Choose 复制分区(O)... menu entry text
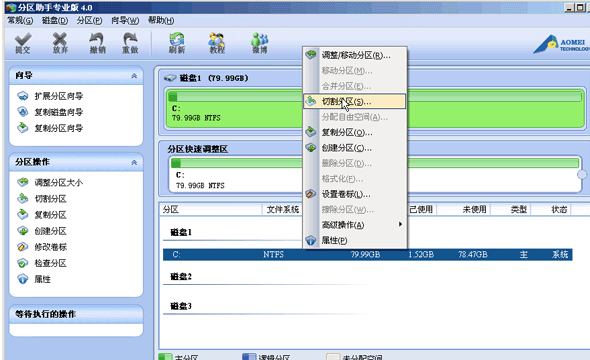The image size is (590, 360). tap(347, 132)
